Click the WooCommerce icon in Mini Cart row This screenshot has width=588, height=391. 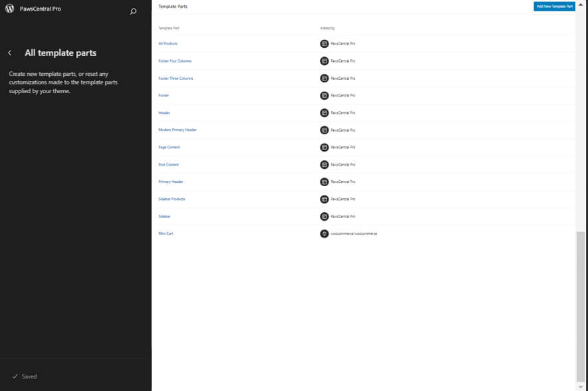point(325,234)
